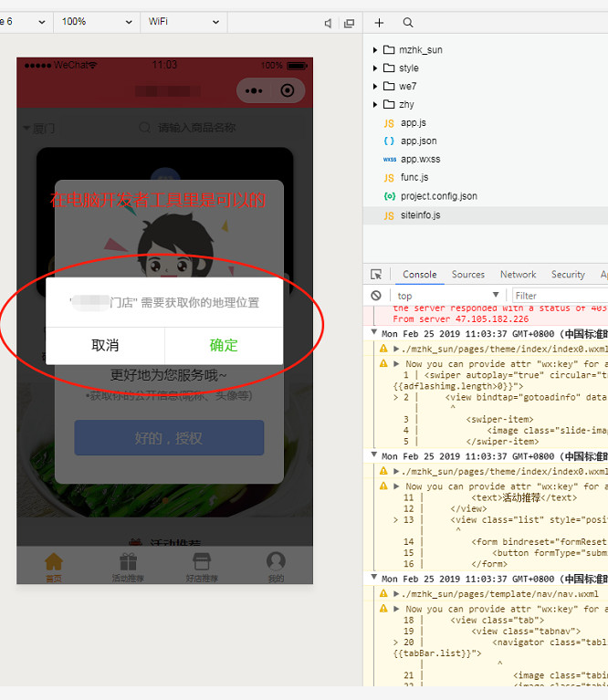The height and width of the screenshot is (700, 608).
Task: Click the mzhk_sun folder icon
Action: 389,49
